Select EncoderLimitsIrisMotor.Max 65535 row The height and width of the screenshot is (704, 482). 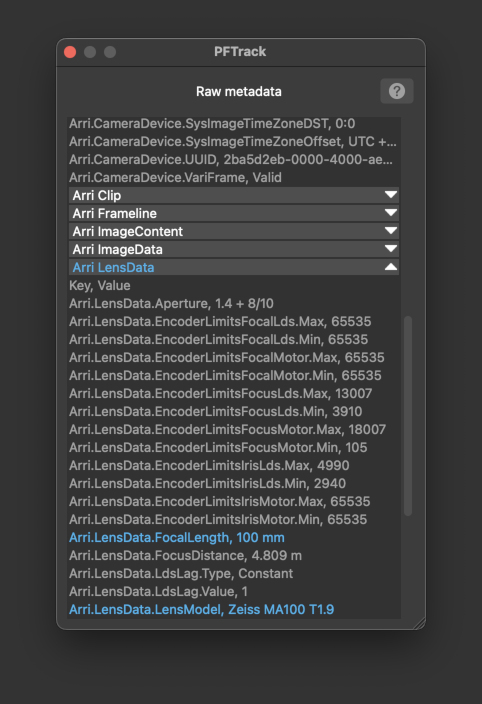tap(234, 502)
